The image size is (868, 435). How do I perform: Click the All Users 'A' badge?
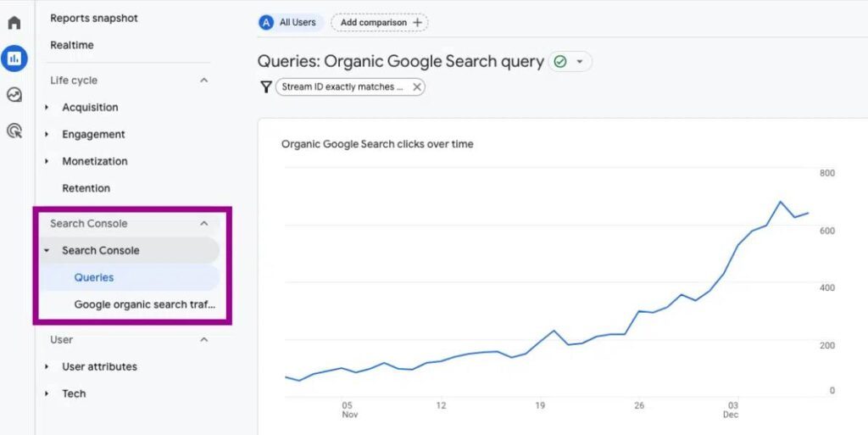pyautogui.click(x=266, y=23)
